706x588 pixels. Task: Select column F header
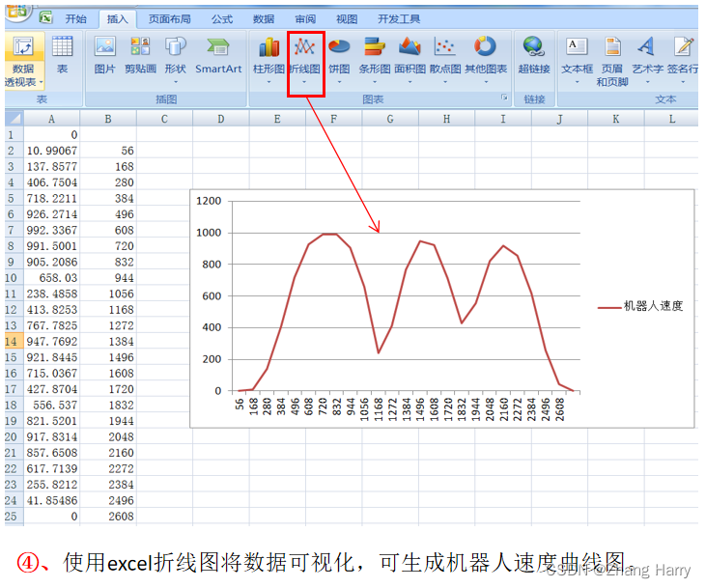click(333, 119)
